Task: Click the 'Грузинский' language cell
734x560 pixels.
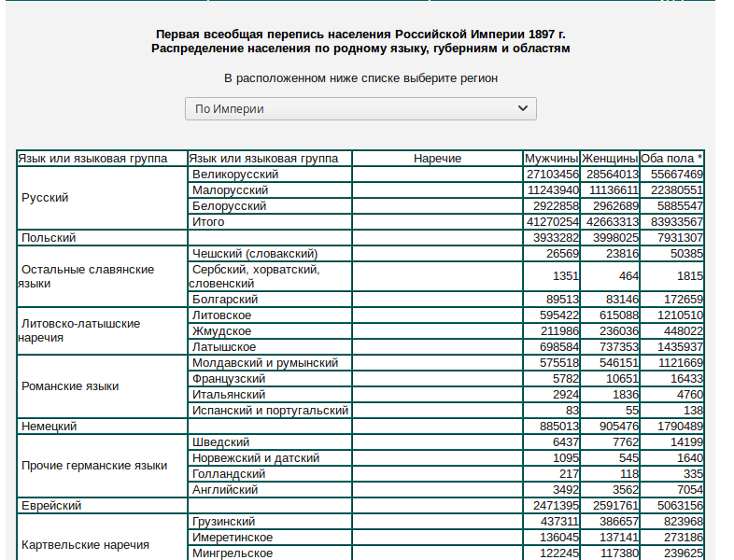Action: 223,522
